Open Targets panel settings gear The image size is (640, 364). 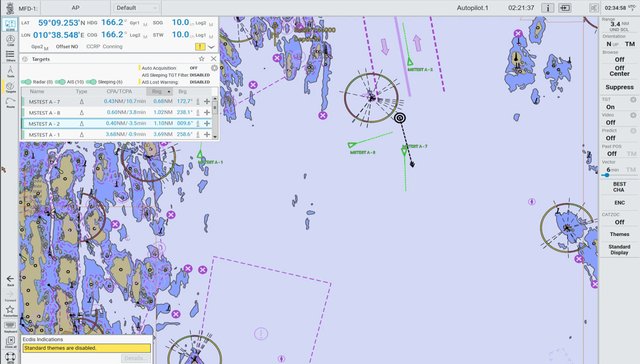[x=214, y=68]
